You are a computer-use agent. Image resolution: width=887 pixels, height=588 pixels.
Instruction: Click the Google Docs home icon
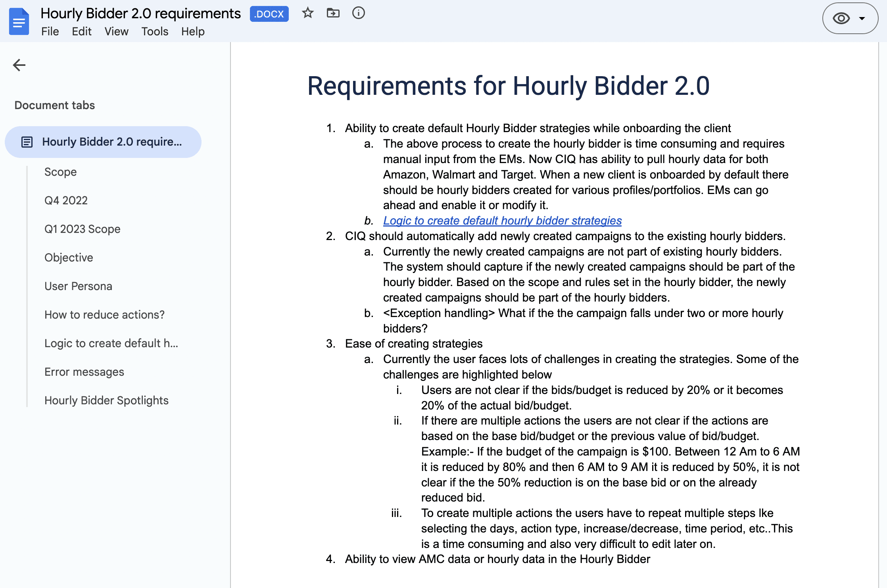coord(19,21)
